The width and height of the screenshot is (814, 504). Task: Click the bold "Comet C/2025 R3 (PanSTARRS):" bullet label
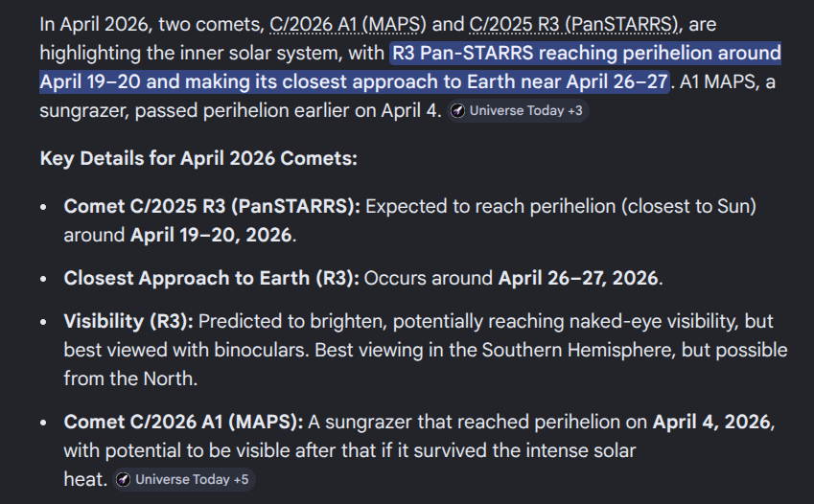pyautogui.click(x=212, y=206)
